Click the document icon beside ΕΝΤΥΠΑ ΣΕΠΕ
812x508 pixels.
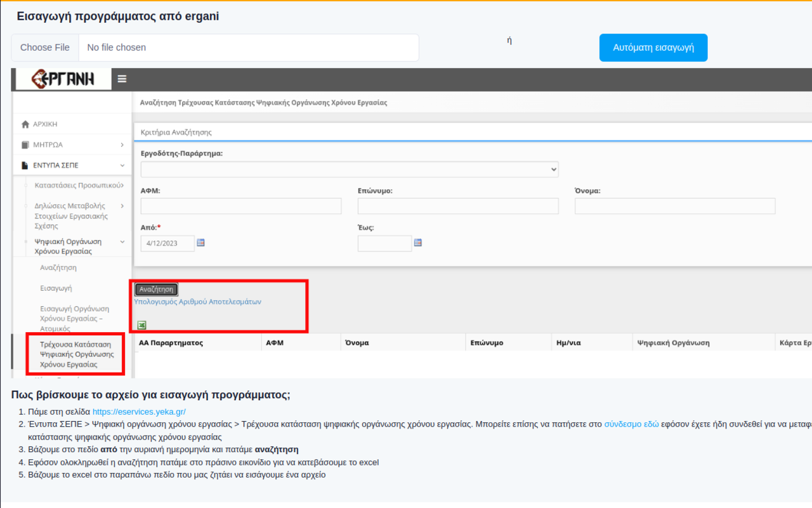point(25,164)
